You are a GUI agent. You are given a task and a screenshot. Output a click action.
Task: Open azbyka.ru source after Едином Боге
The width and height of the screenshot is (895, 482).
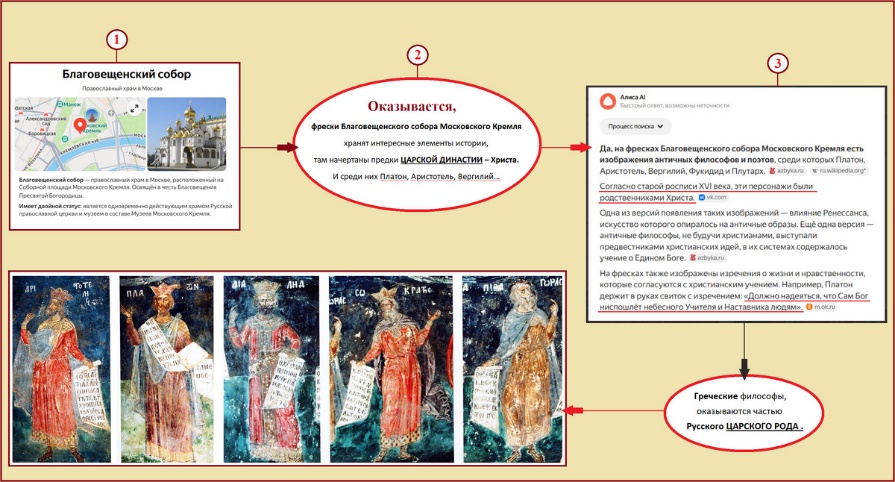(707, 258)
